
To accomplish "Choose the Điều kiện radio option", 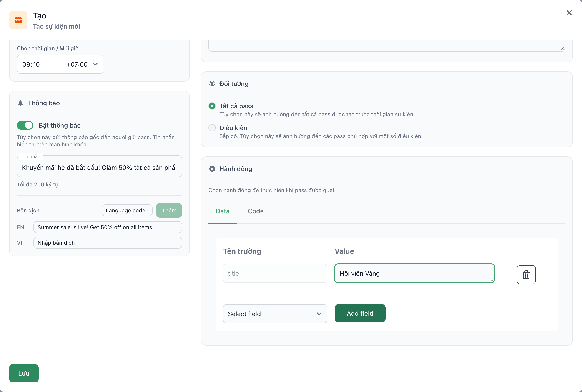I will click(x=212, y=128).
